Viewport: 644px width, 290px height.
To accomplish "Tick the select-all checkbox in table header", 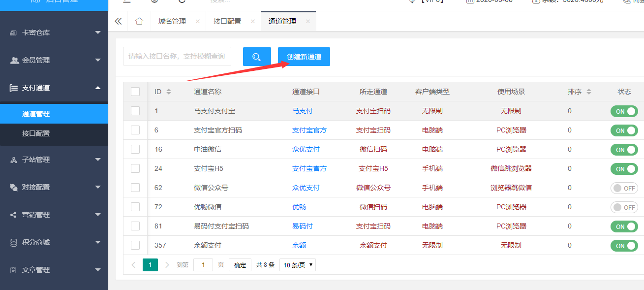I will point(135,92).
